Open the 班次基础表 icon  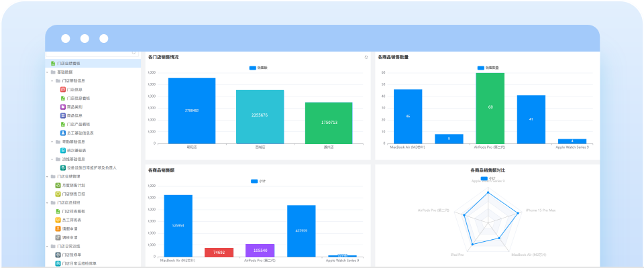63,150
